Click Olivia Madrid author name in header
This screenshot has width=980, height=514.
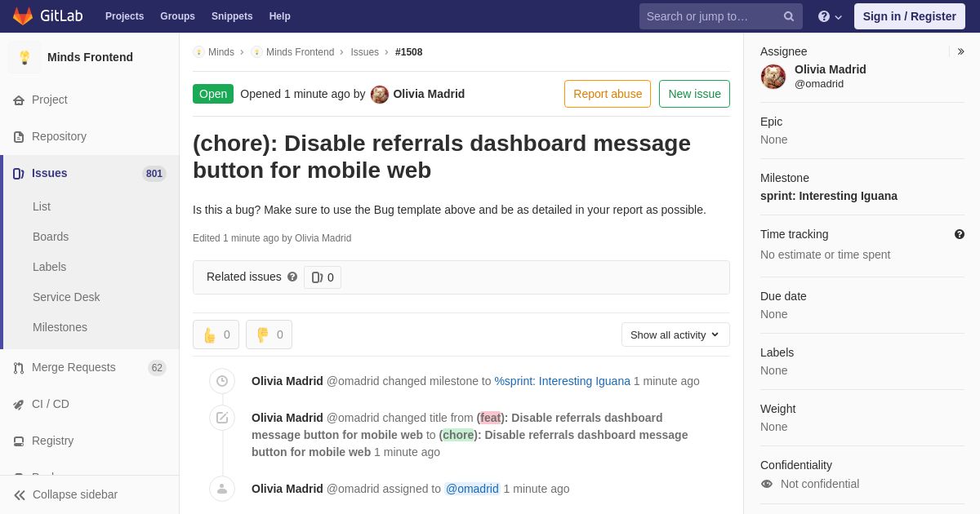(x=429, y=94)
